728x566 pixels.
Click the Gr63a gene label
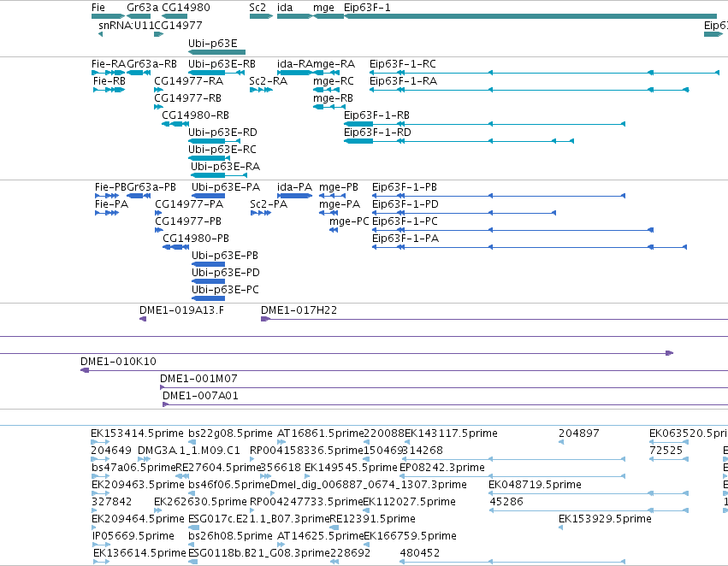(x=143, y=8)
